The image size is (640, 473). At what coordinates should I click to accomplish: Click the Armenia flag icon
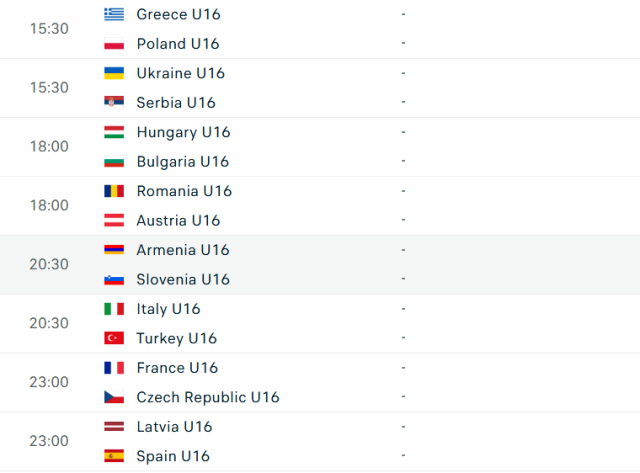pyautogui.click(x=114, y=250)
